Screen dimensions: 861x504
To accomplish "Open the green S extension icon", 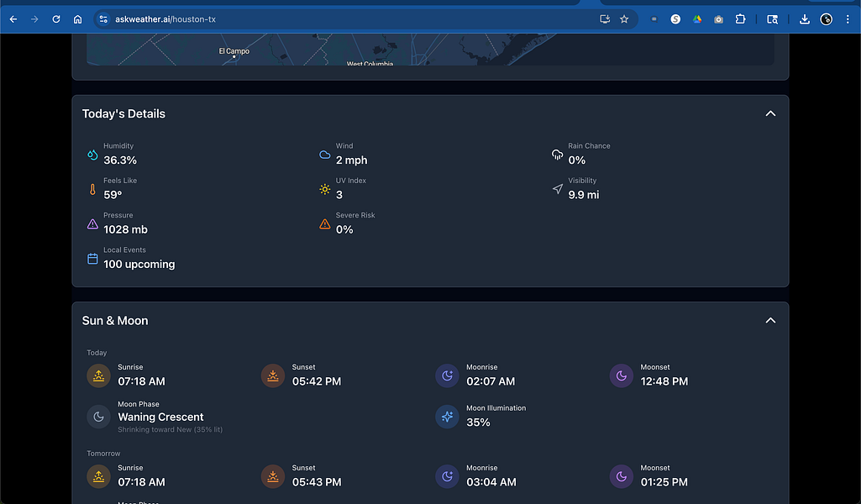I will (x=675, y=19).
